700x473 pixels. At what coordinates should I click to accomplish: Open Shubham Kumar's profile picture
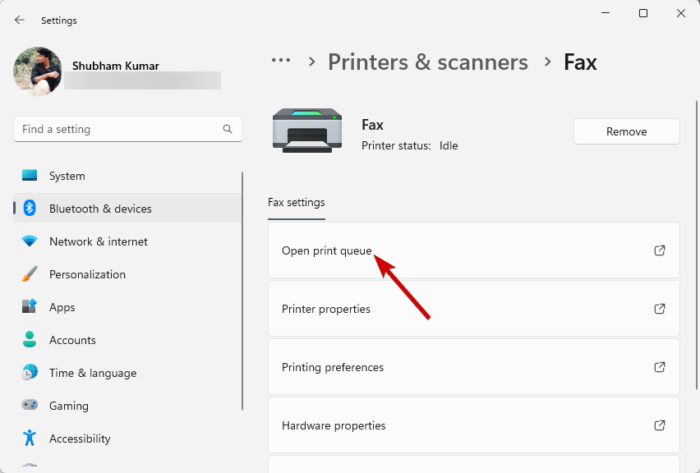point(38,71)
